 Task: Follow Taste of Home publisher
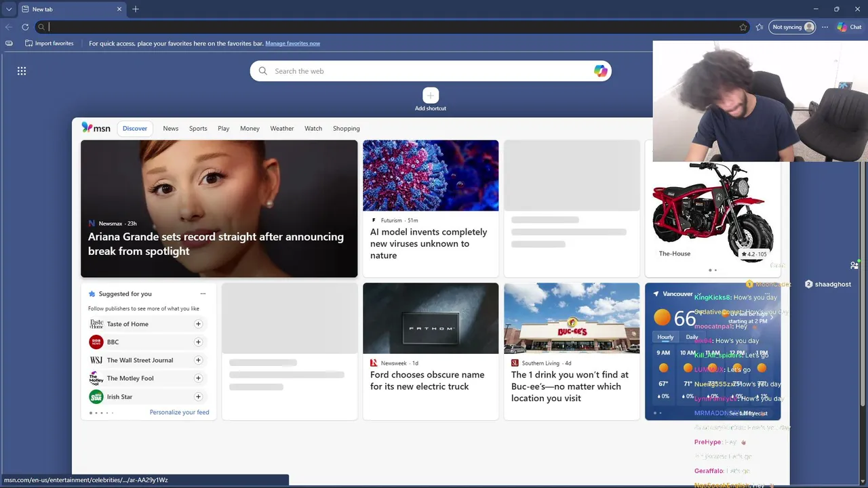coord(198,324)
